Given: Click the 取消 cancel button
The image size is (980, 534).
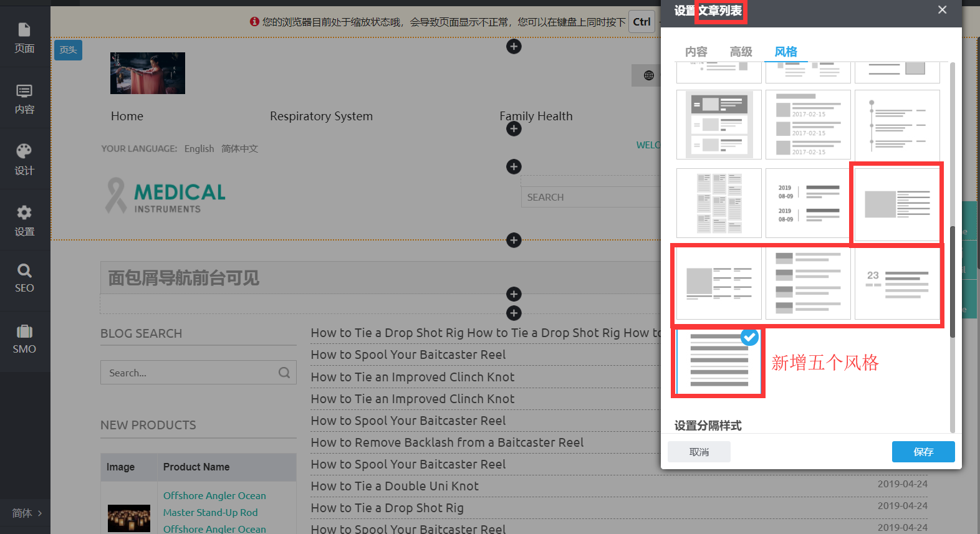Looking at the screenshot, I should [699, 452].
